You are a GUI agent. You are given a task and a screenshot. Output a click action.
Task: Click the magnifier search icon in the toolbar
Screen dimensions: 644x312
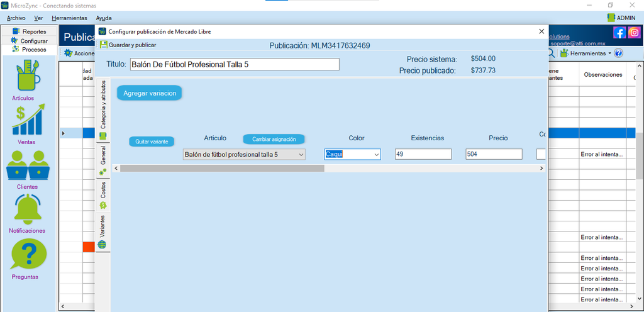coord(551,53)
